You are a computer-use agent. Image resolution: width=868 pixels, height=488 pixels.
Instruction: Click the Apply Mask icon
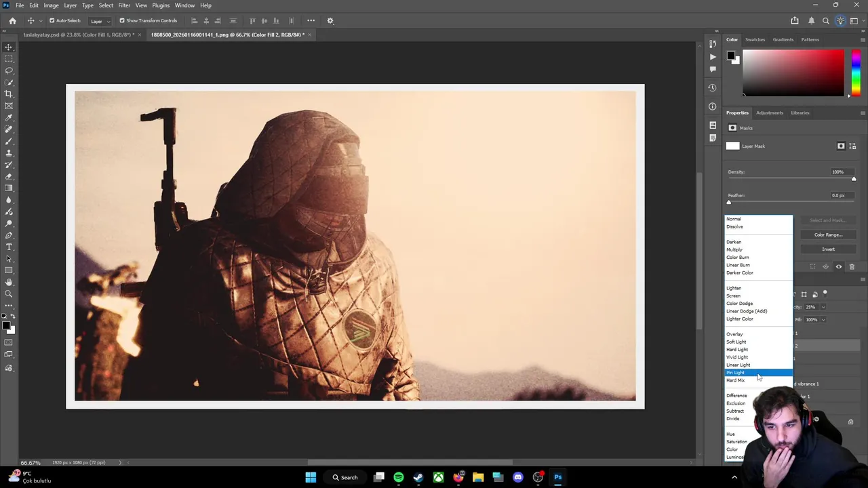click(x=826, y=266)
